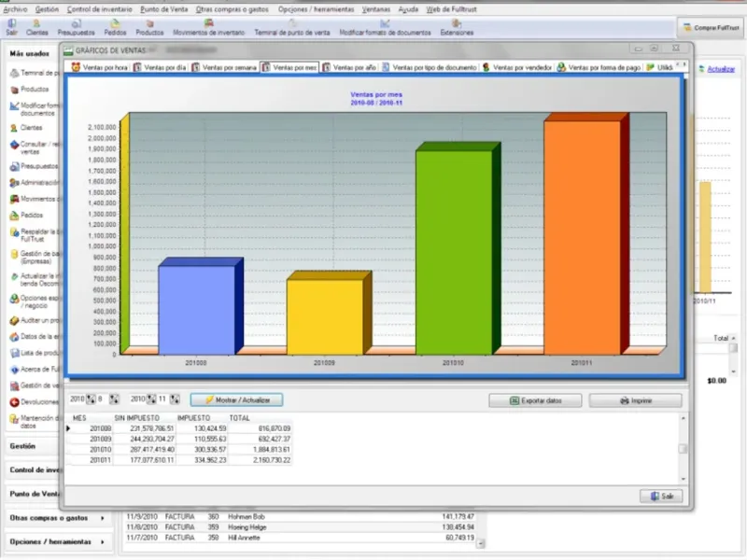
Task: Open Pedidos in the sidebar list
Action: tap(27, 216)
